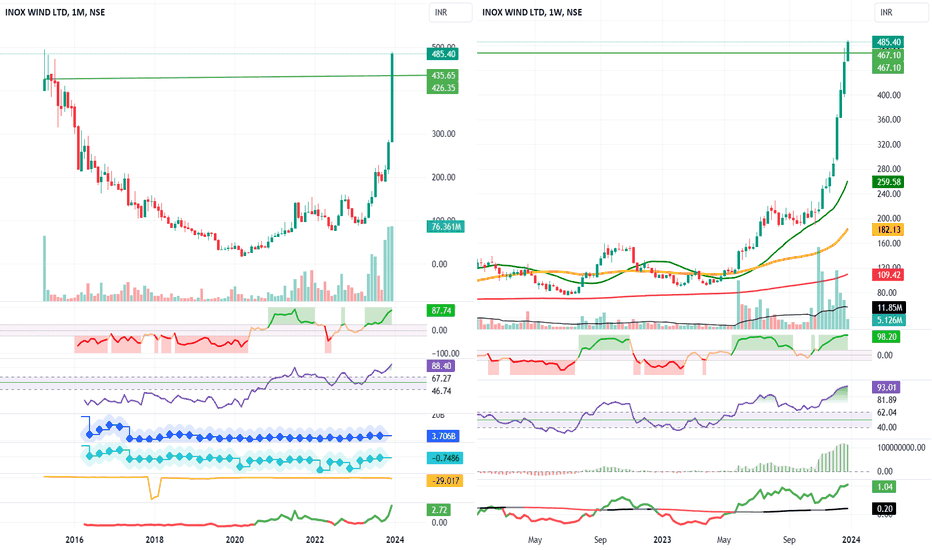Click the -29.017 orange indicator label

pyautogui.click(x=445, y=480)
